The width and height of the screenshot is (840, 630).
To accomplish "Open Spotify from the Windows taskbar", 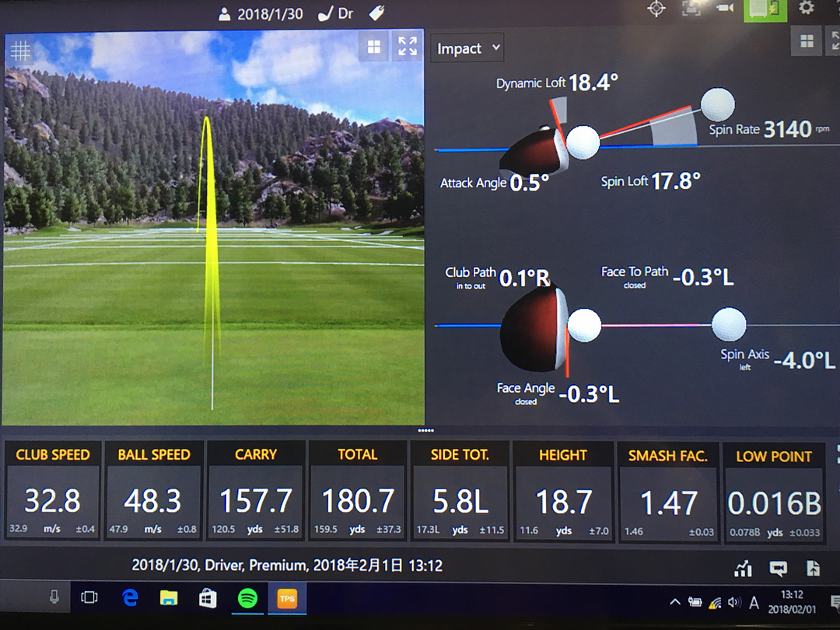I will pyautogui.click(x=247, y=598).
